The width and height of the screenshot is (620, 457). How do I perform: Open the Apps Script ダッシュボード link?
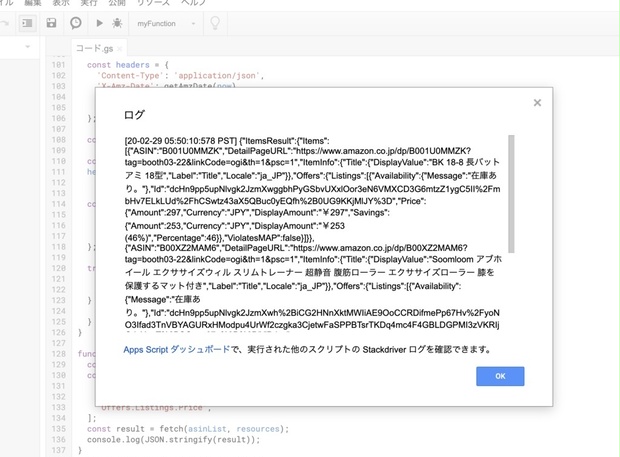(x=176, y=349)
